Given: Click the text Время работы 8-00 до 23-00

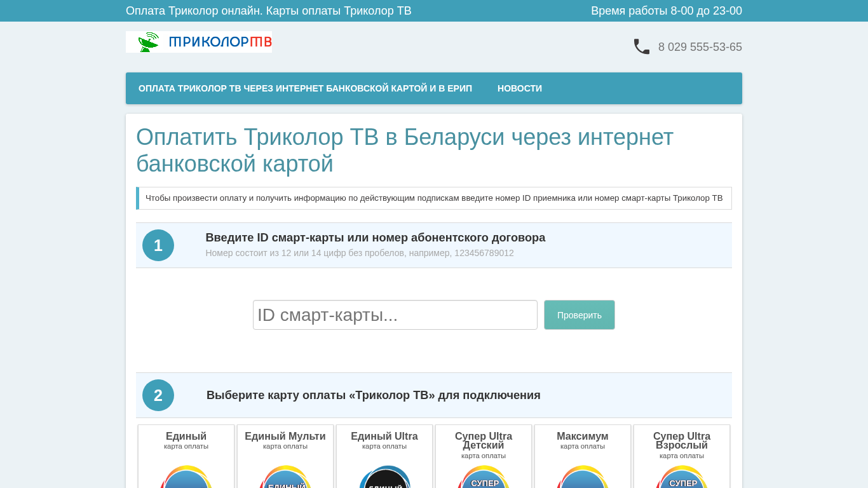Looking at the screenshot, I should [667, 11].
